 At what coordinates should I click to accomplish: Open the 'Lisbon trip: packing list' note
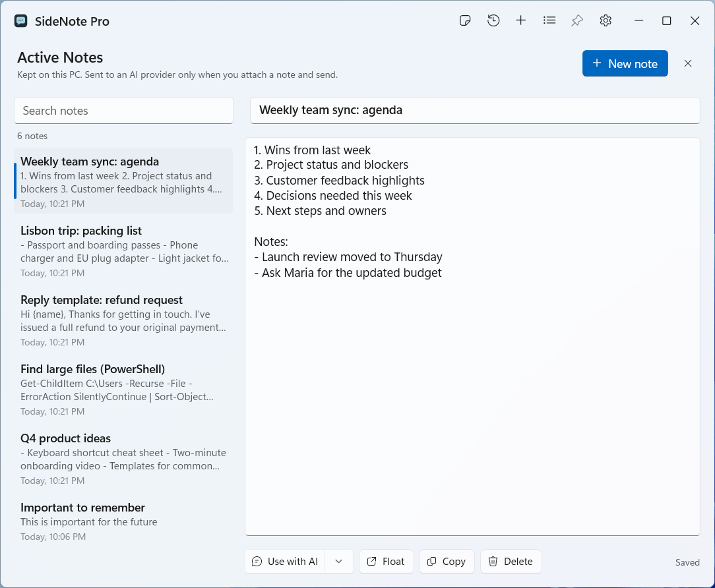point(123,250)
